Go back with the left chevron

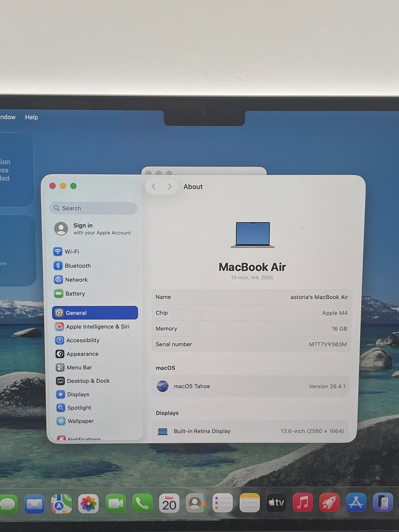(x=154, y=187)
